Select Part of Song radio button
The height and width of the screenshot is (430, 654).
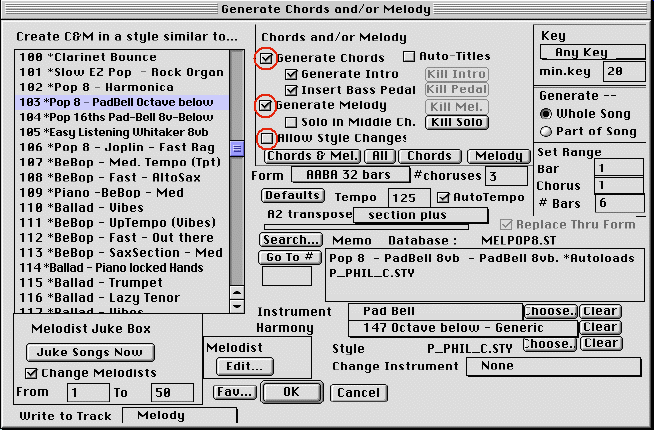[x=545, y=131]
